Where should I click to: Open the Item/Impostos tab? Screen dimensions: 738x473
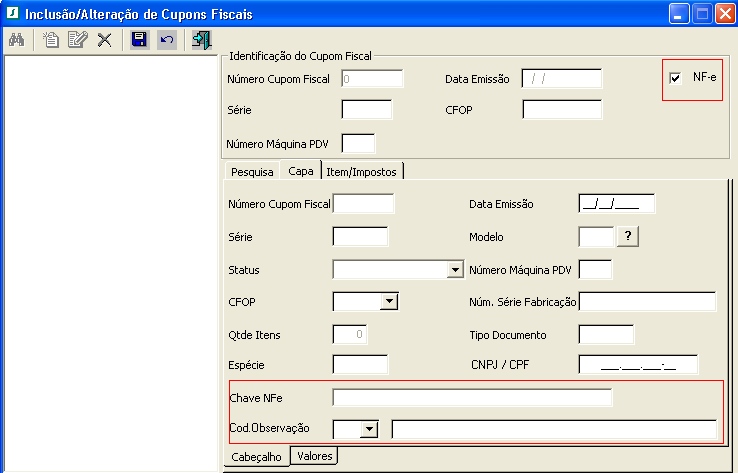361,171
